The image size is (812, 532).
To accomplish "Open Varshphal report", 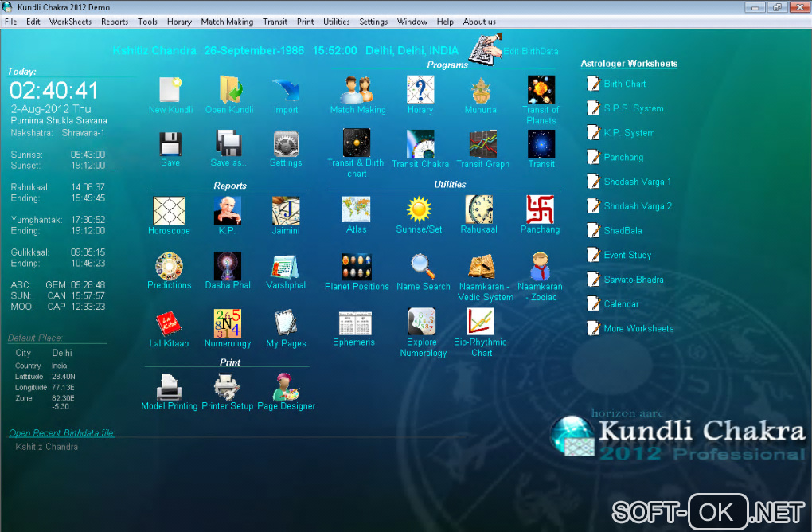I will (285, 267).
